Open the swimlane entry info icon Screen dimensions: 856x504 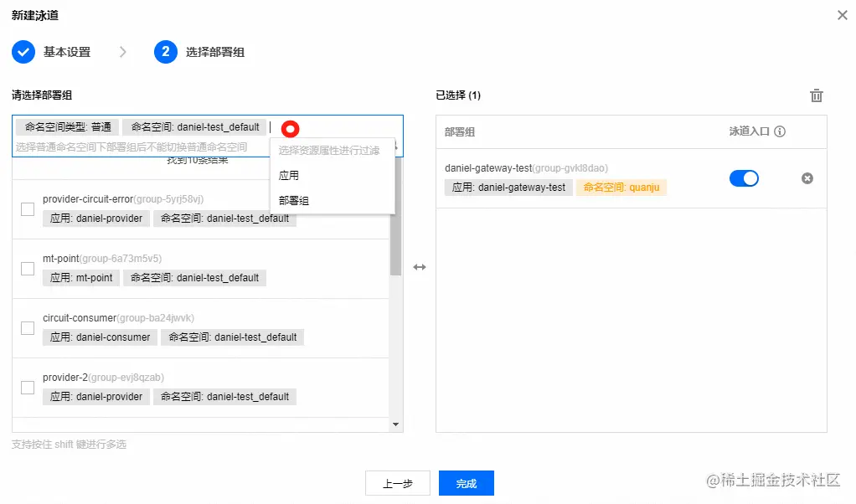click(780, 131)
